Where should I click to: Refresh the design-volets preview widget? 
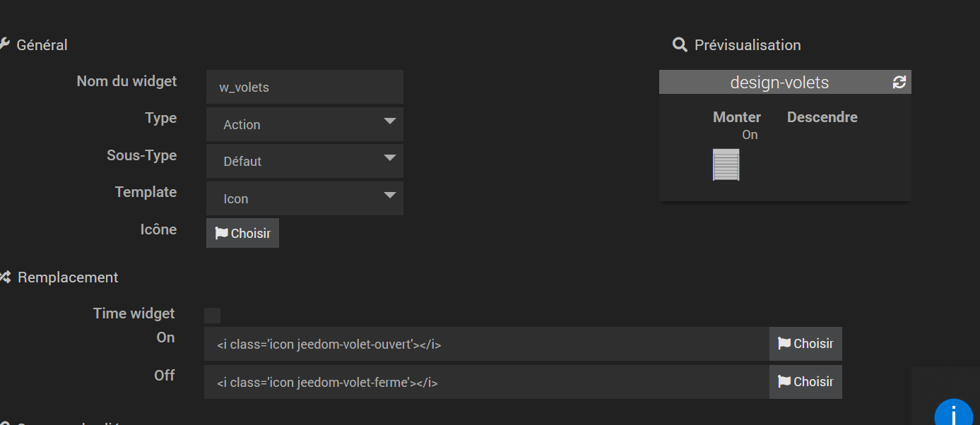(x=899, y=83)
